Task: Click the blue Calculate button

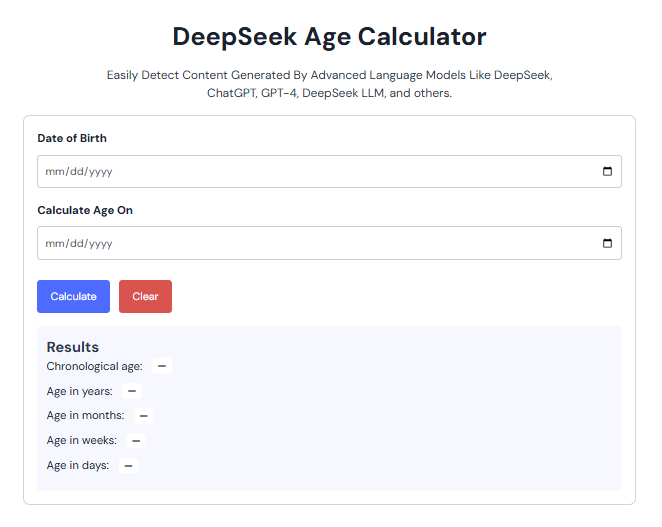Action: (73, 296)
